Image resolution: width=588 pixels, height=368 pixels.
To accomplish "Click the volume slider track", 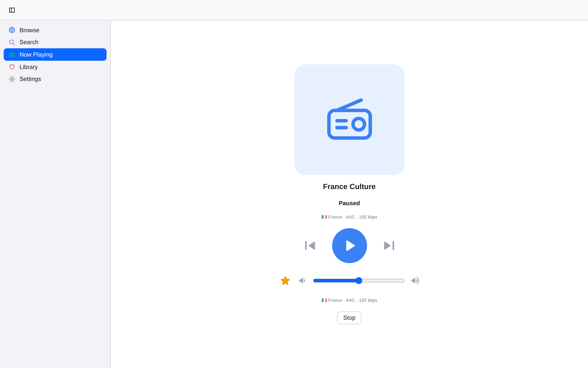I will click(x=359, y=281).
